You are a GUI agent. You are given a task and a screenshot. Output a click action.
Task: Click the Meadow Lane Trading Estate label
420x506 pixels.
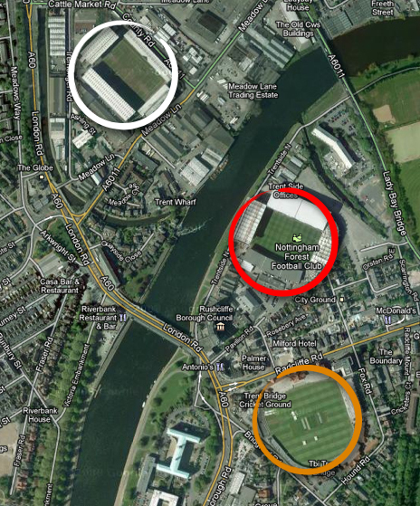(253, 91)
